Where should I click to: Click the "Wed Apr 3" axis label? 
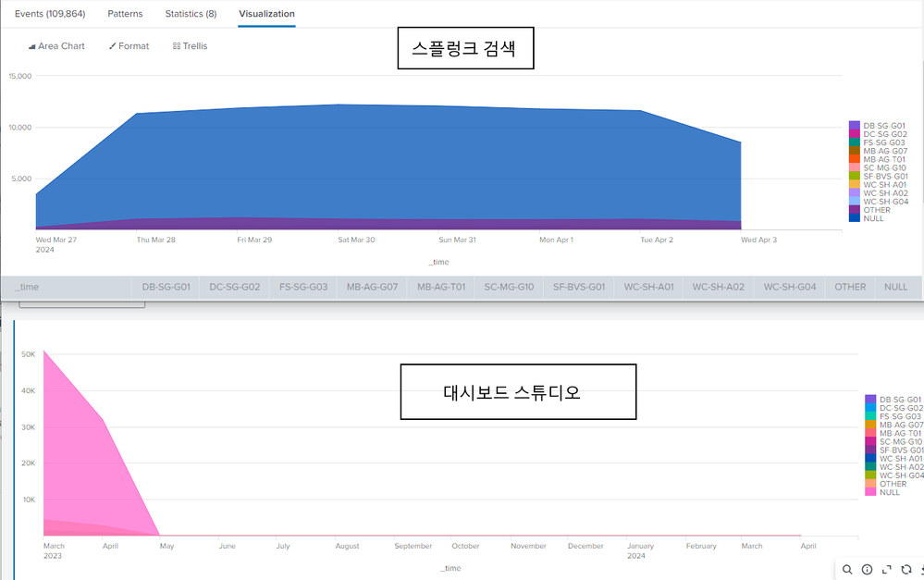coord(759,240)
